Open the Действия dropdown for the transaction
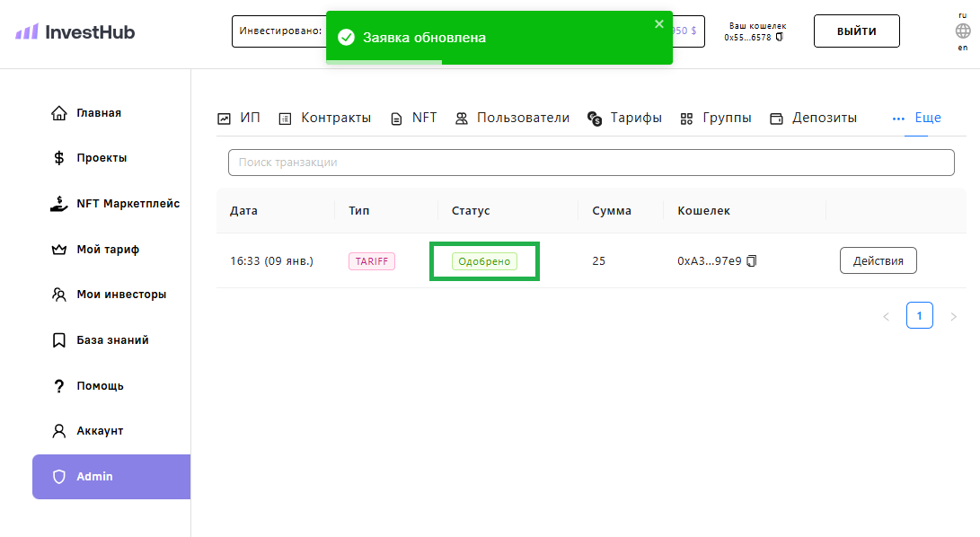980x537 pixels. click(x=878, y=260)
